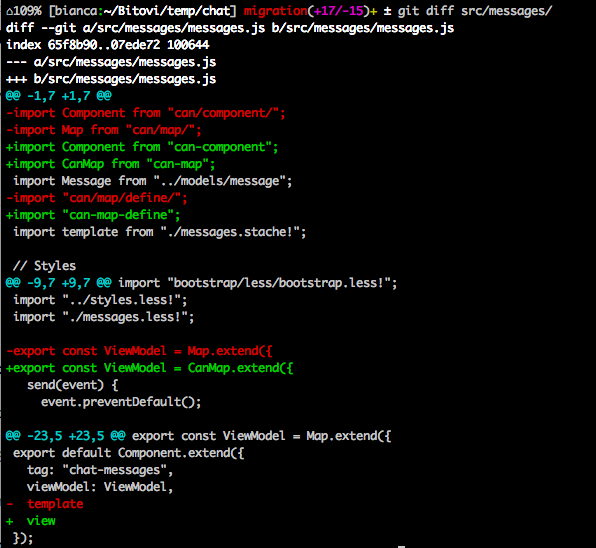Click the '--- a/src/messages/messages.js' line

[x=111, y=62]
